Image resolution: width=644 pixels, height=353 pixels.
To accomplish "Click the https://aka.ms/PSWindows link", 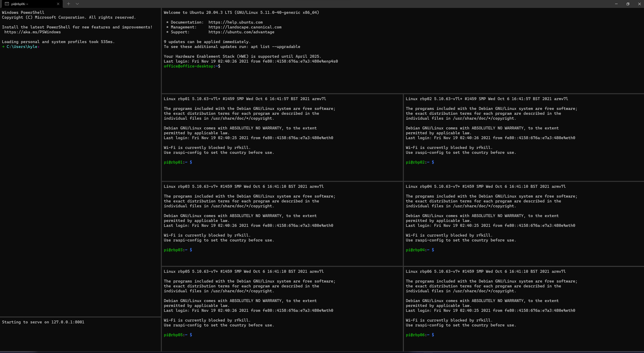I will pos(32,32).
